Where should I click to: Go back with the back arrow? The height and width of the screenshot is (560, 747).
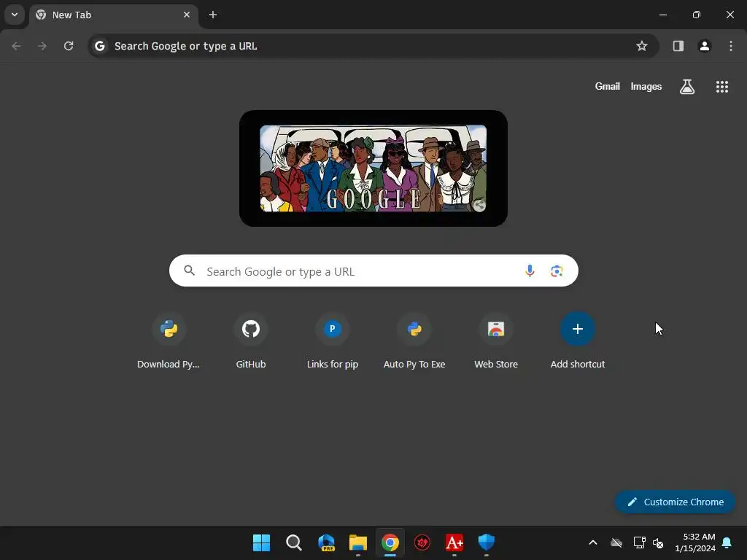point(16,46)
